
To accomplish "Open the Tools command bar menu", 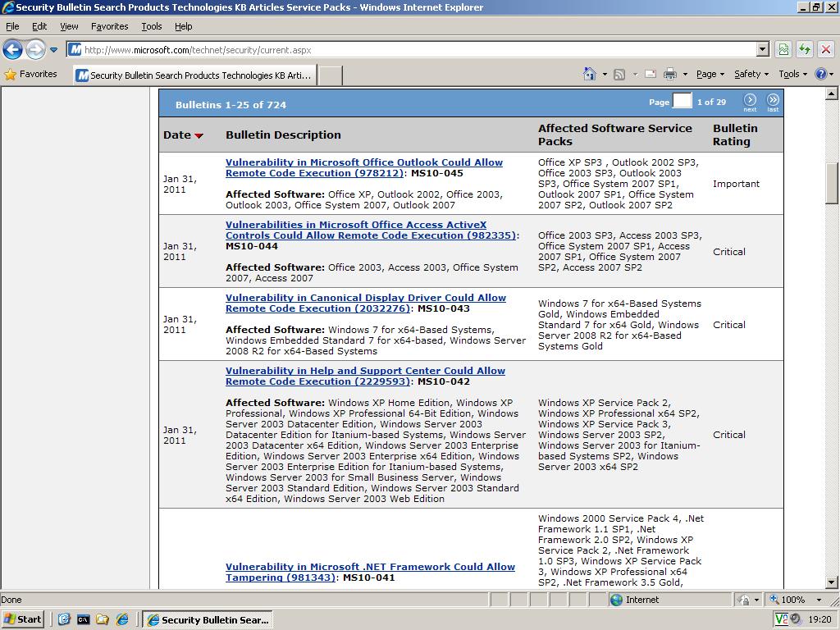I will click(792, 75).
